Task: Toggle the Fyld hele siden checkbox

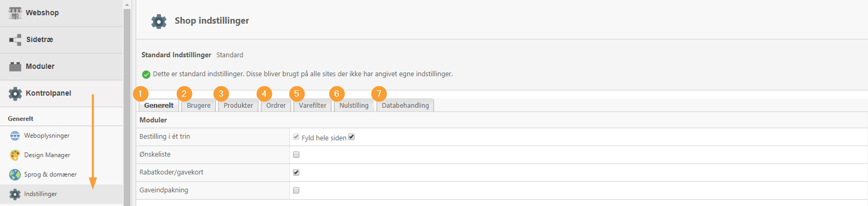Action: coord(351,137)
